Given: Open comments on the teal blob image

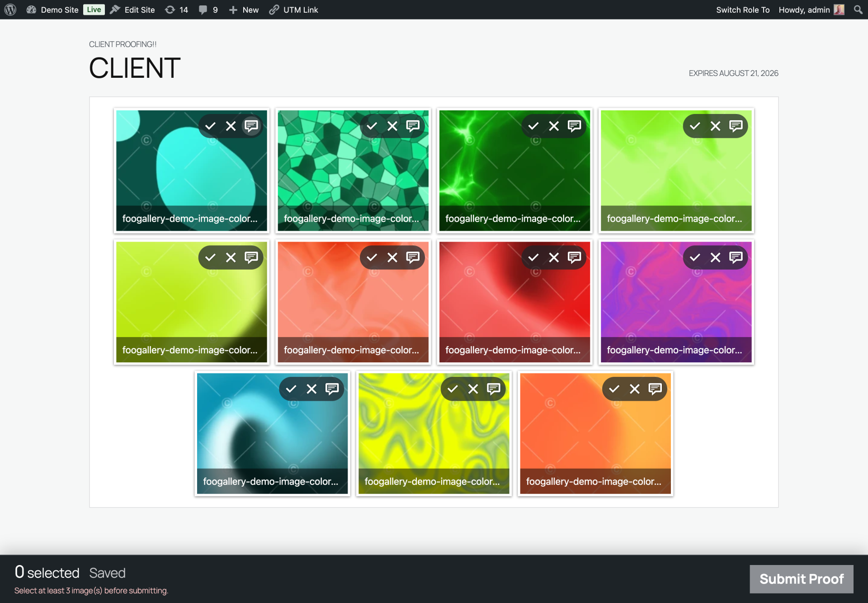Looking at the screenshot, I should [x=251, y=126].
